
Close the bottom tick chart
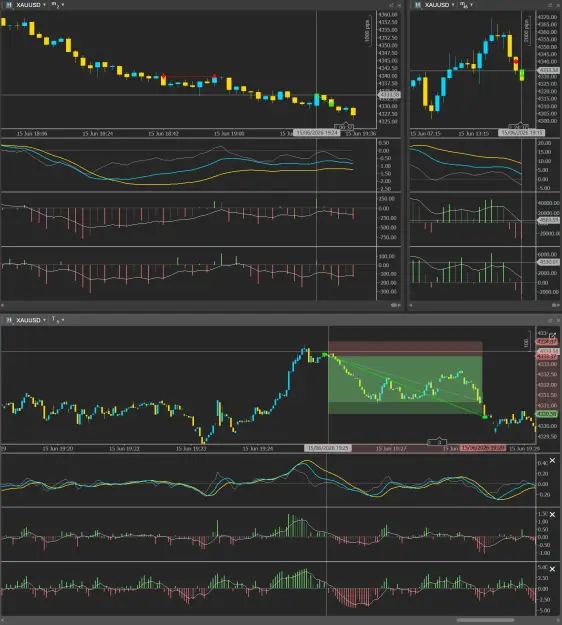pyautogui.click(x=558, y=320)
